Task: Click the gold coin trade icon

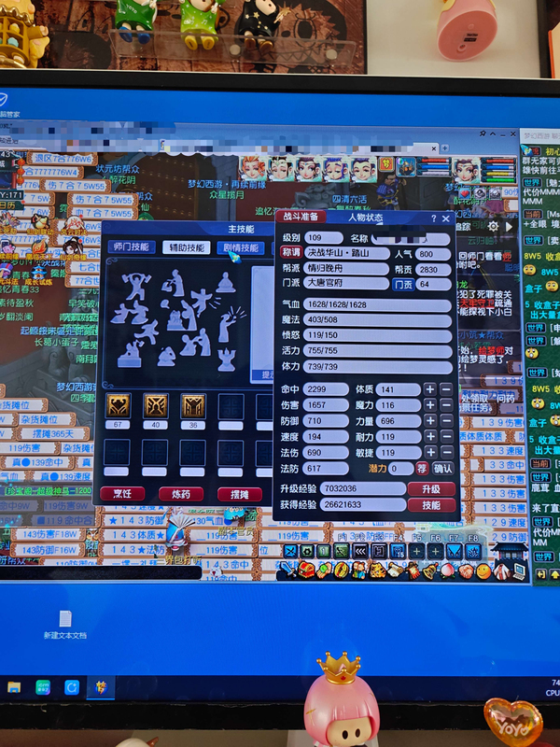Action: tap(341, 570)
